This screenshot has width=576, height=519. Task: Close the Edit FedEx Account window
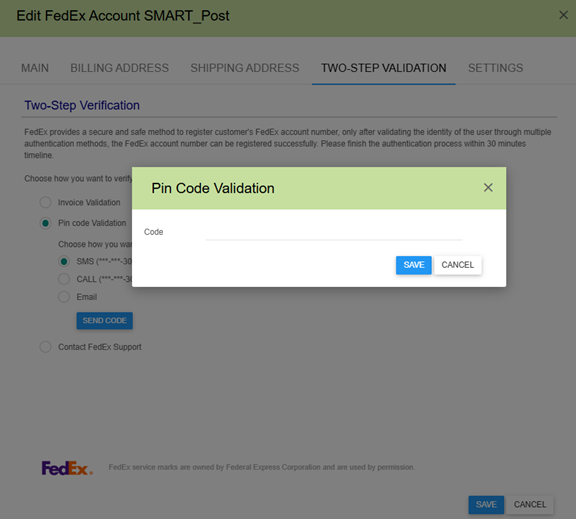pyautogui.click(x=563, y=15)
